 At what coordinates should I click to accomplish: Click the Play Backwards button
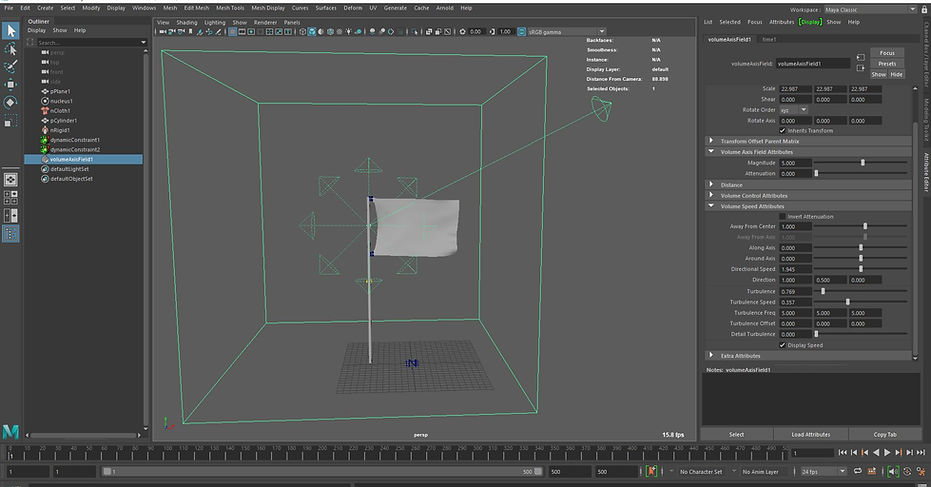(876, 453)
